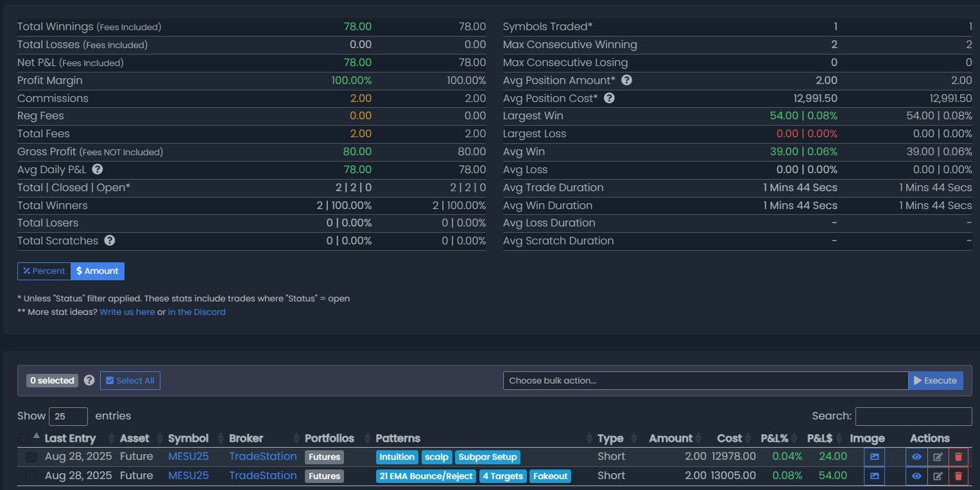Click help icon beside 0 selected badge

(x=89, y=380)
